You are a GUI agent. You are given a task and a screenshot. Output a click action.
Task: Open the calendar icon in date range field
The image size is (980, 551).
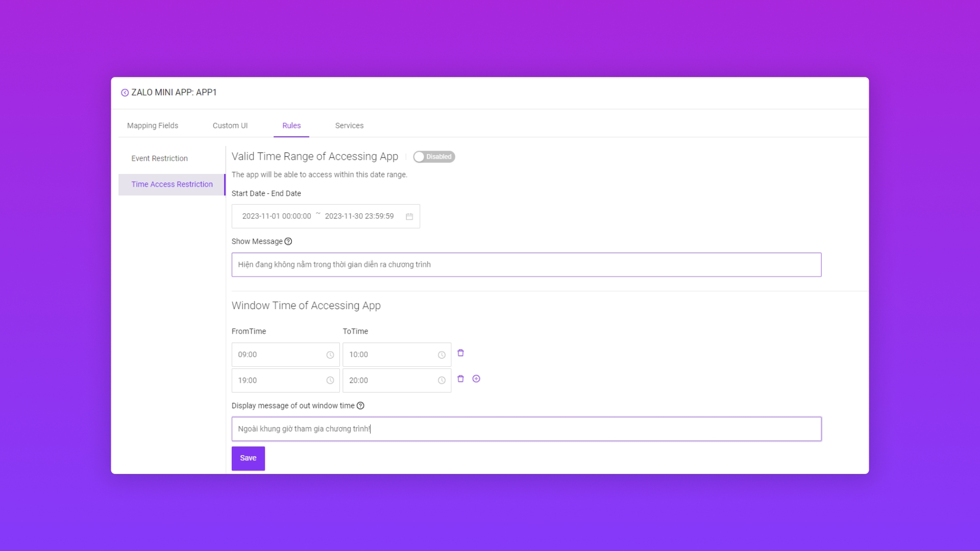coord(409,216)
